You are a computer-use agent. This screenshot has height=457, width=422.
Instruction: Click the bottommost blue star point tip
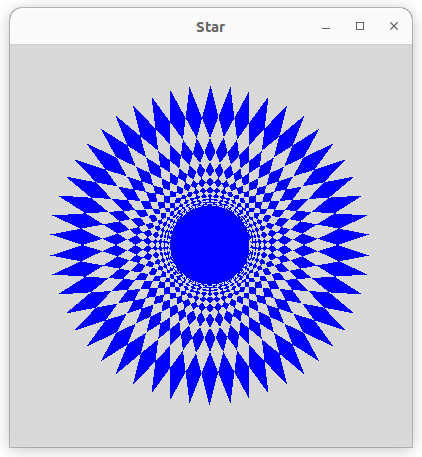(x=210, y=403)
